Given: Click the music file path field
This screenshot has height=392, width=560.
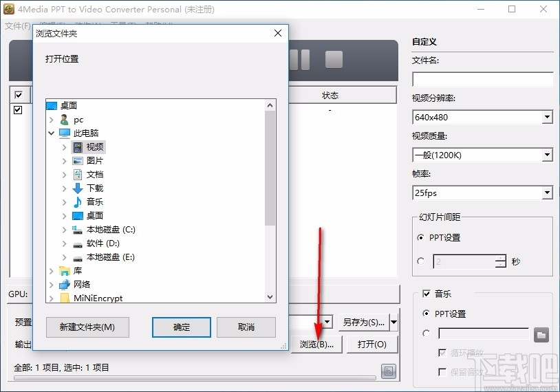Looking at the screenshot, I should tap(484, 334).
